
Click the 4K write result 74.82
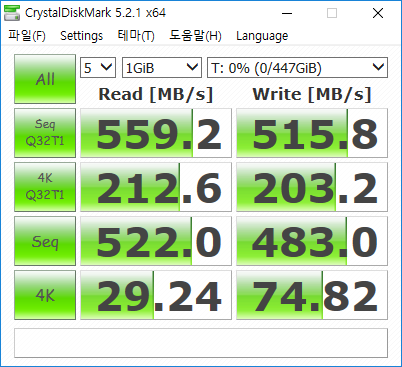click(x=312, y=295)
